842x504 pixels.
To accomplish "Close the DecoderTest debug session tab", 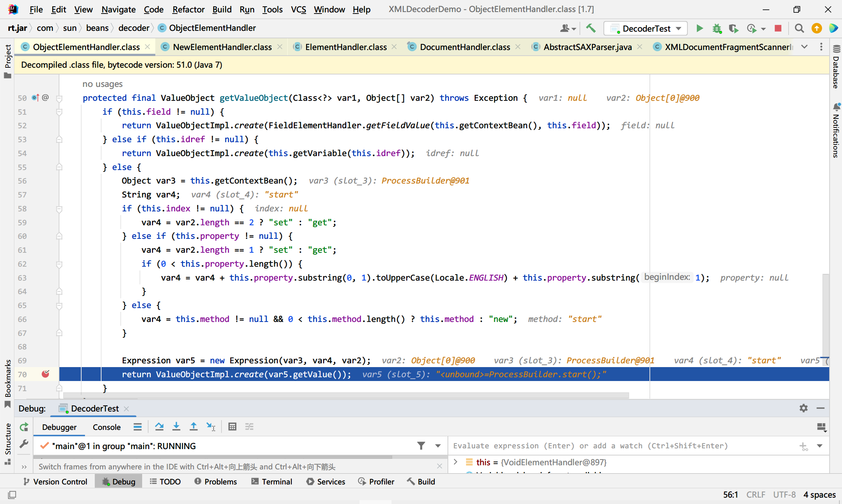I will [126, 408].
